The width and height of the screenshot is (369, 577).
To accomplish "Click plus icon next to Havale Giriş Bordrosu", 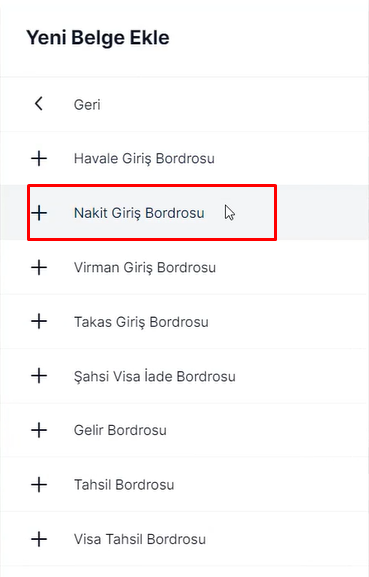I will tap(39, 159).
